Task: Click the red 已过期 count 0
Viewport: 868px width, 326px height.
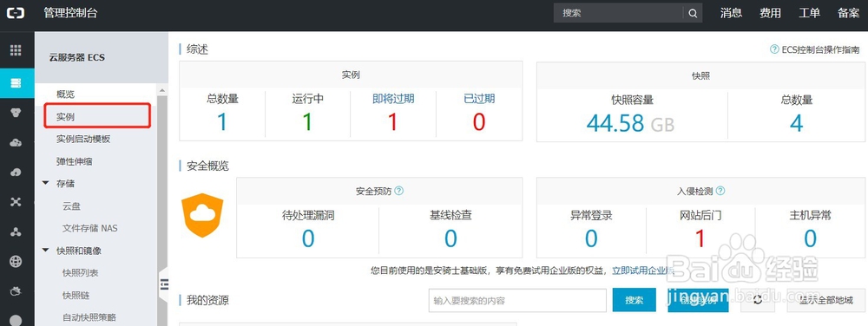Action: [479, 121]
